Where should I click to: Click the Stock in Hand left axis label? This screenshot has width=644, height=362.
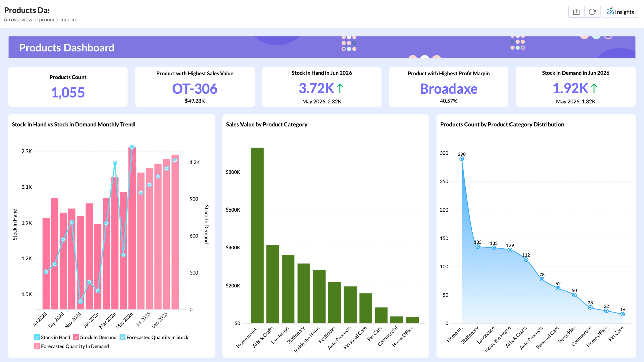pos(15,225)
